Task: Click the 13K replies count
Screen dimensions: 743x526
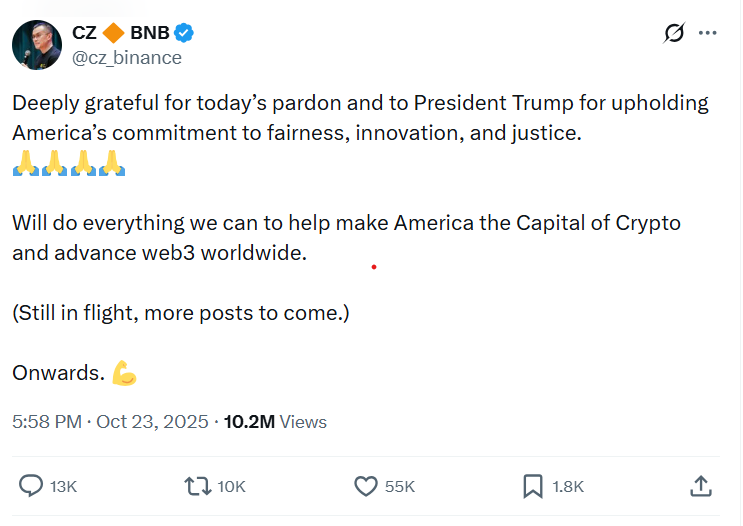Action: [x=63, y=487]
